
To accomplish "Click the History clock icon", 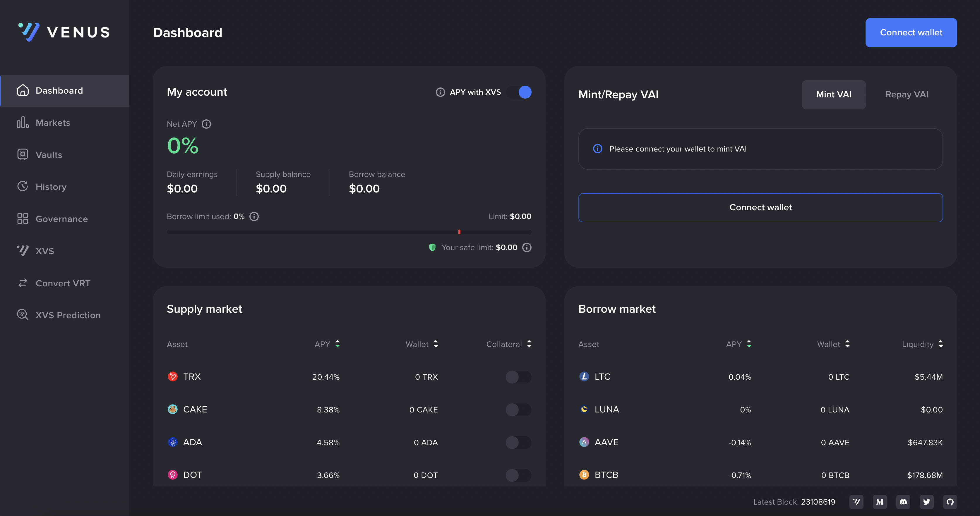I will pyautogui.click(x=23, y=186).
